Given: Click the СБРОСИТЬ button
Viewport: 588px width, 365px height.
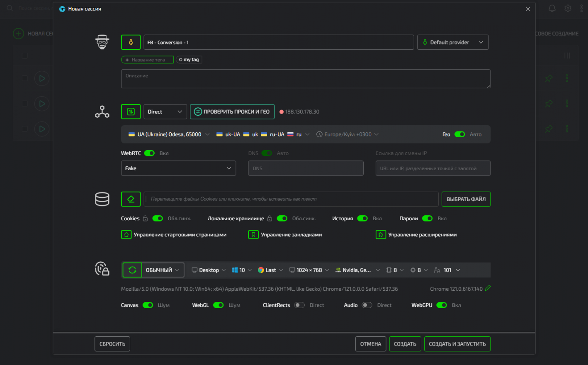Looking at the screenshot, I should [112, 344].
